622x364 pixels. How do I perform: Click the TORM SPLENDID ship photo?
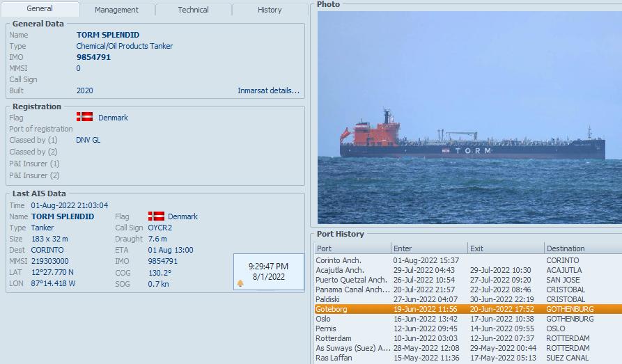click(469, 118)
